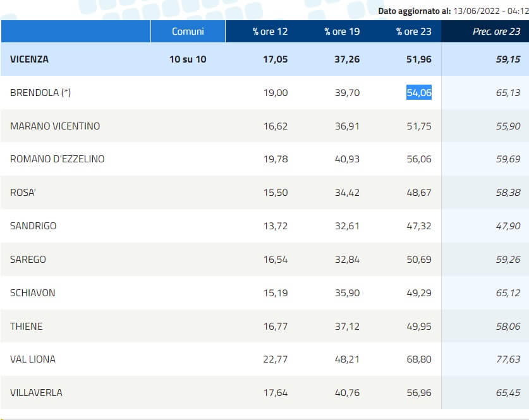Screen dimensions: 529x420
Task: Click the Comuni column header
Action: [x=188, y=32]
